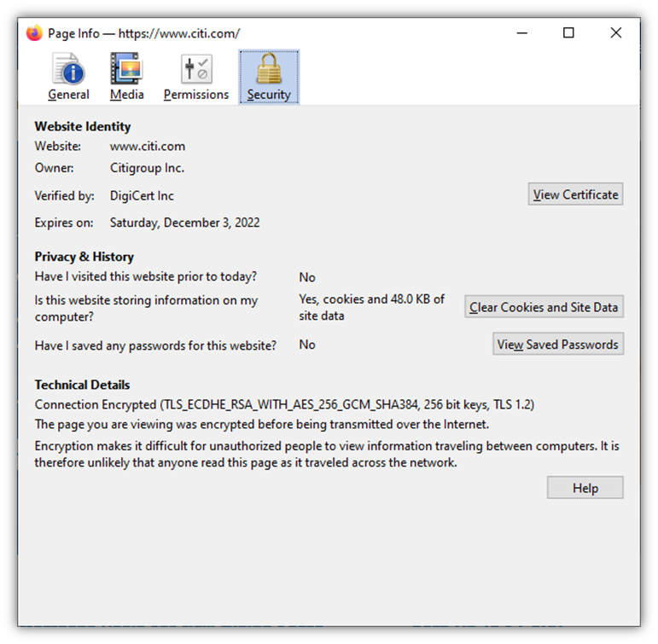The height and width of the screenshot is (644, 658).
Task: Select the Security padlock icon
Action: point(269,68)
